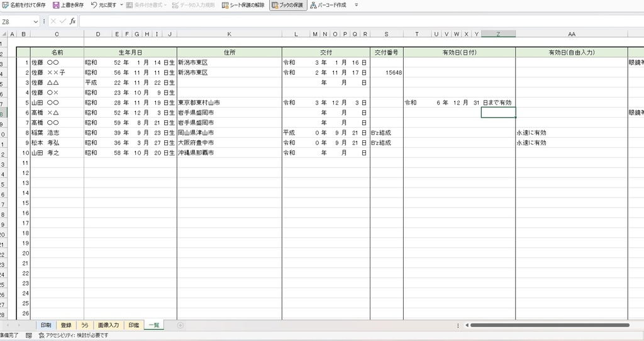The image size is (644, 341).
Task: Click the 住所 header cell
Action: (x=230, y=53)
